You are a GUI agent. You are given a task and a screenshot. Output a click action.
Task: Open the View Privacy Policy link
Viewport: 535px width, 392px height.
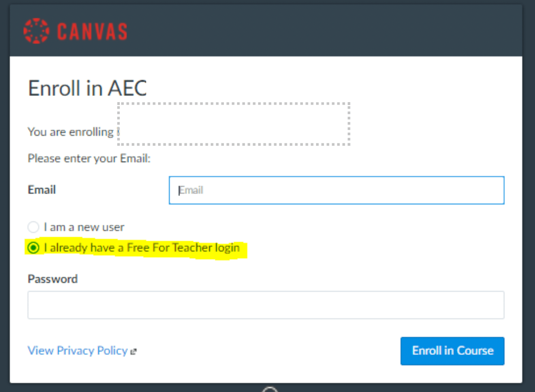(77, 350)
